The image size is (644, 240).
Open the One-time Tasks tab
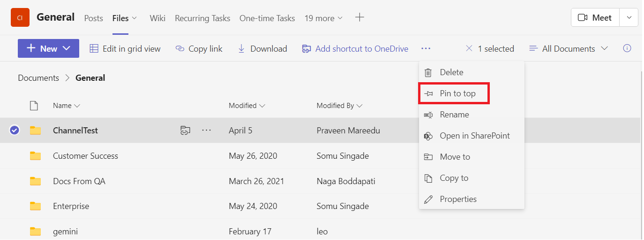(x=267, y=18)
